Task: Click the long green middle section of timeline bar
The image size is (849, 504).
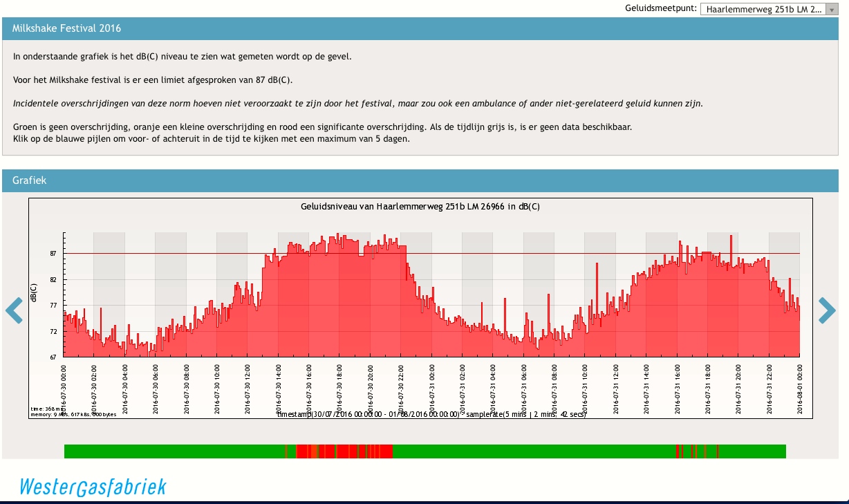Action: point(534,451)
